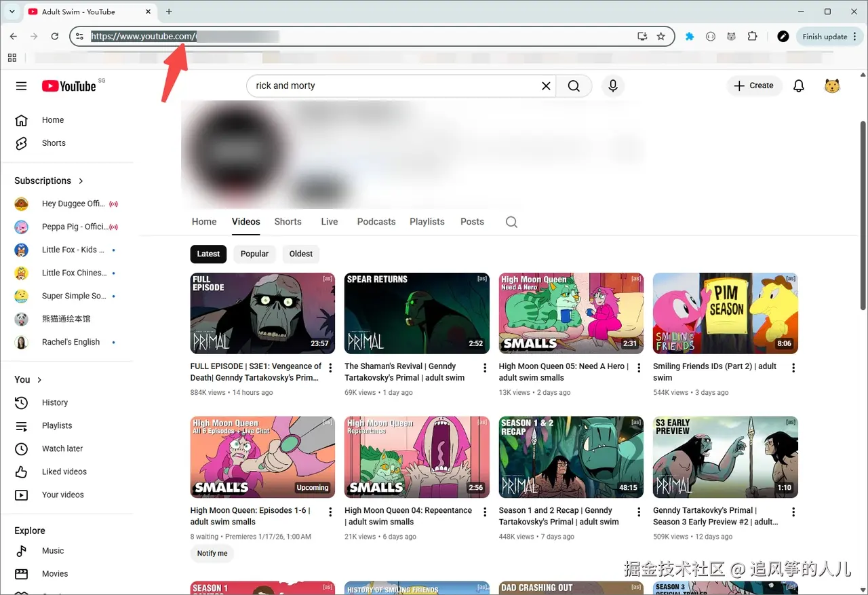The image size is (868, 595).
Task: Switch to the channel Shorts tab
Action: click(288, 222)
